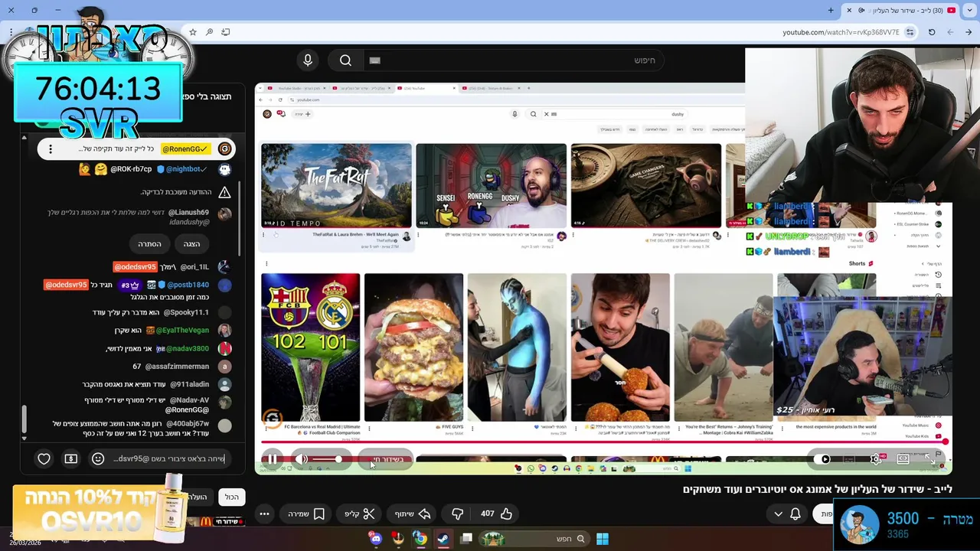The height and width of the screenshot is (551, 980).
Task: Switch to theater mode in player
Action: pos(903,459)
